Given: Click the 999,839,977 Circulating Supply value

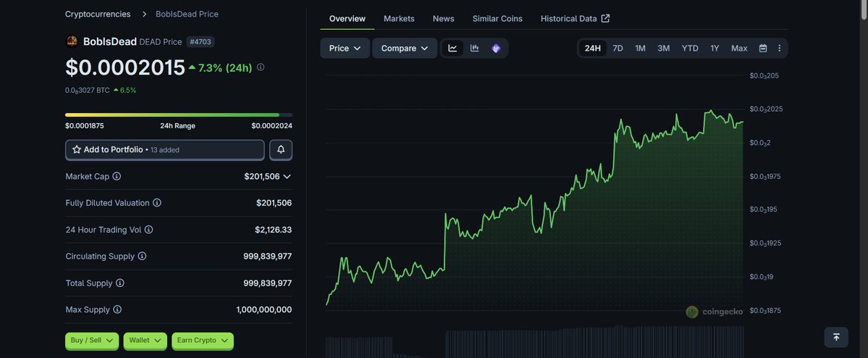Looking at the screenshot, I should tap(267, 256).
